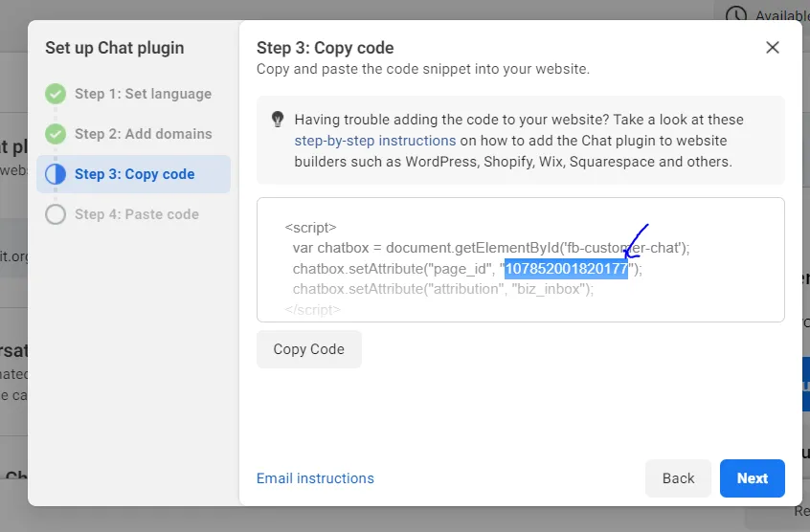Screen dimensions: 810x532
Task: Go to Step 2: Add domains
Action: click(x=143, y=134)
